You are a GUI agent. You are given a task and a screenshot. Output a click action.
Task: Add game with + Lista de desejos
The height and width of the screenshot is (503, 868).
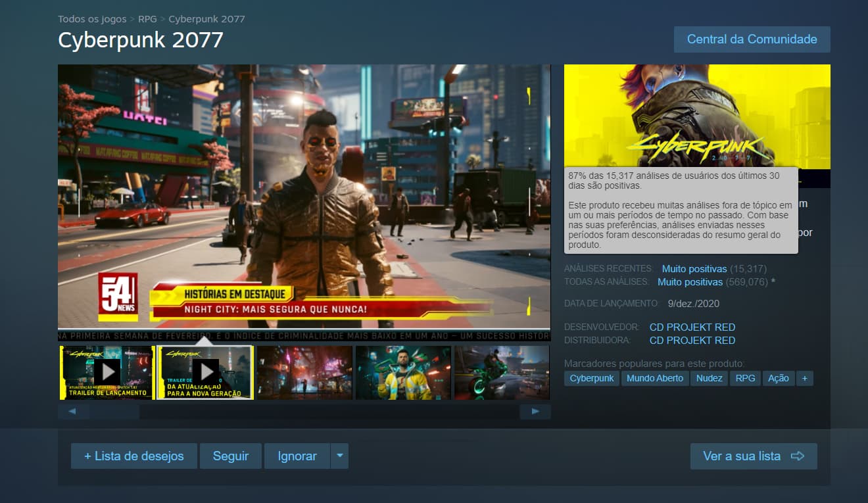[134, 456]
